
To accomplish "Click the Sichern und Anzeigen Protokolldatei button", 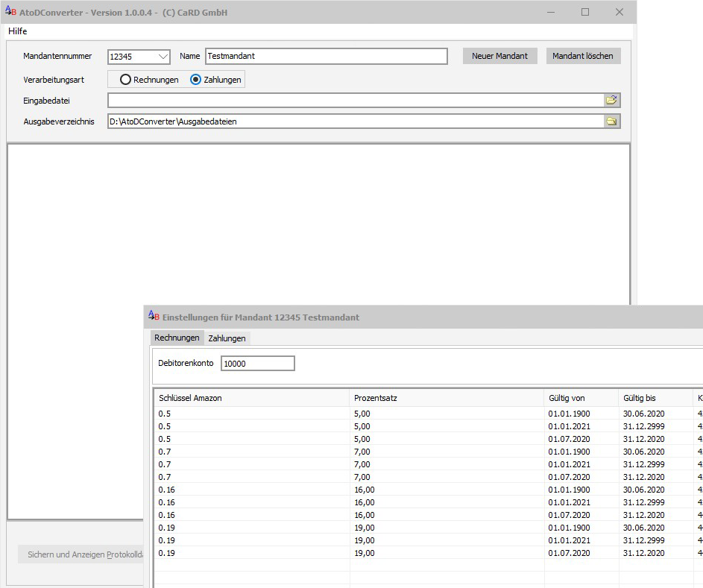I will click(81, 554).
